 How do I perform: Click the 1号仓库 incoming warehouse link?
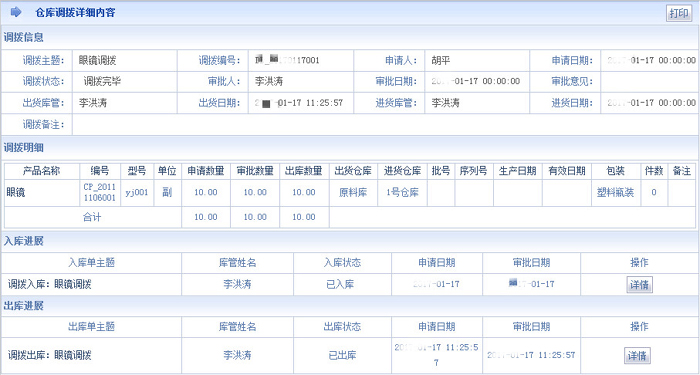tap(402, 192)
